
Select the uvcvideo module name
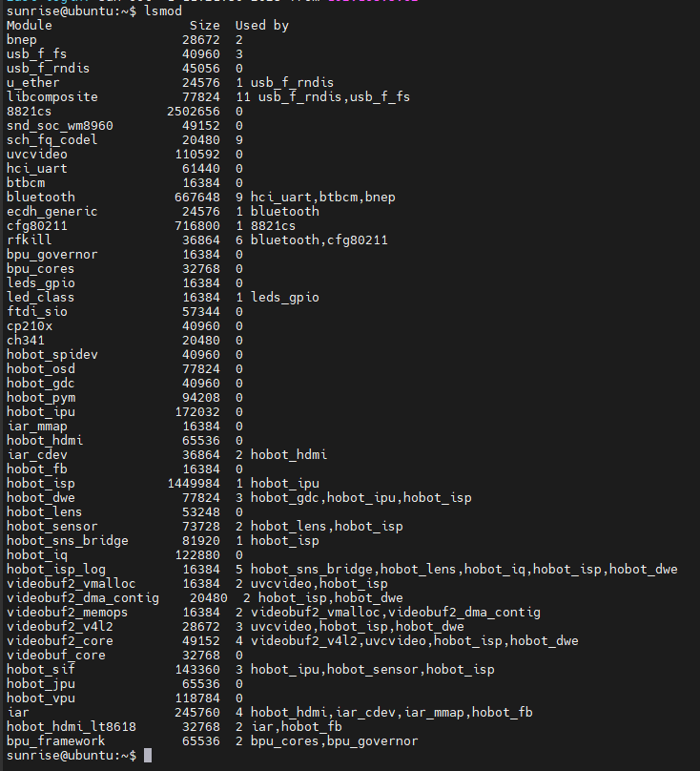tap(37, 155)
